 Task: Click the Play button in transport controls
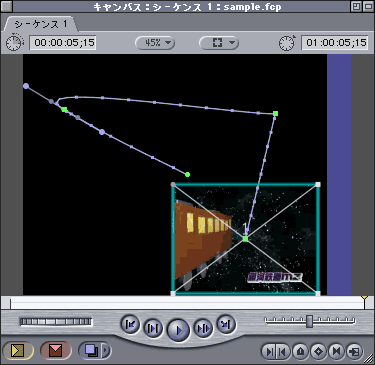coord(178,330)
